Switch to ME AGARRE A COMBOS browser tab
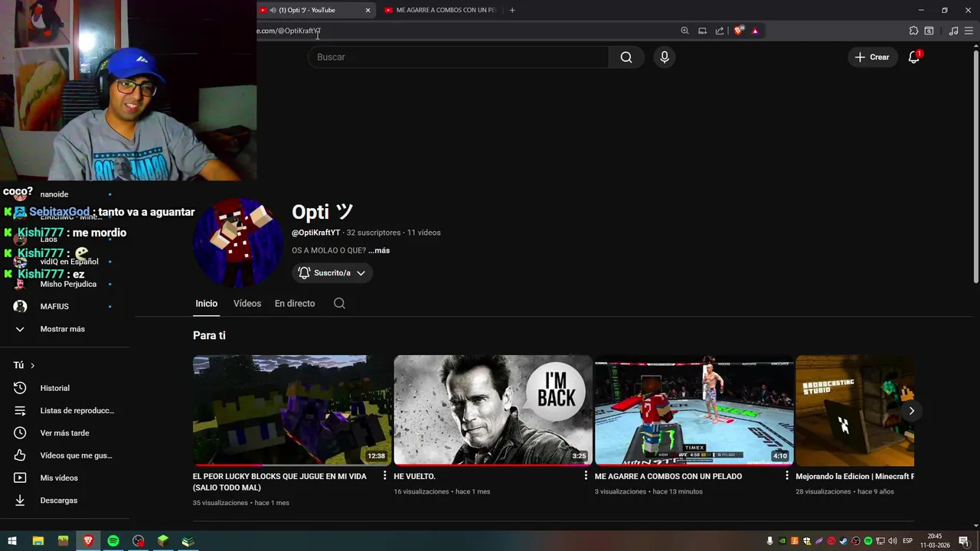 click(440, 10)
